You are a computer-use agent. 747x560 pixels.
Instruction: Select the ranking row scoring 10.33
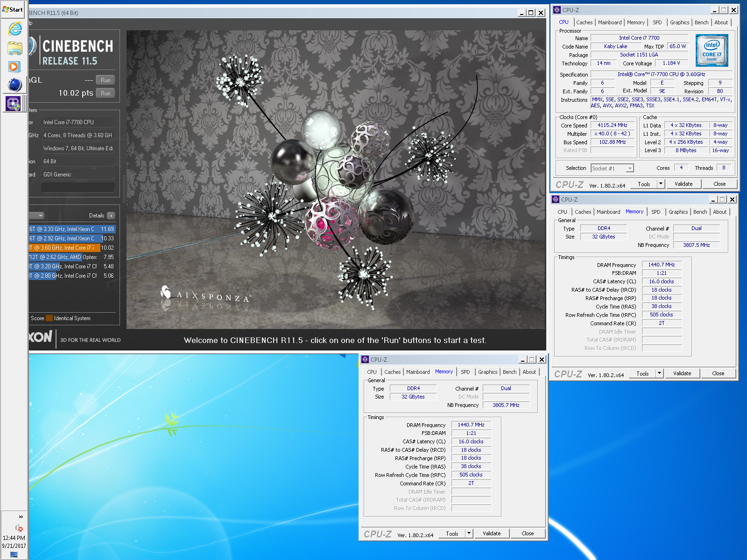coord(72,238)
